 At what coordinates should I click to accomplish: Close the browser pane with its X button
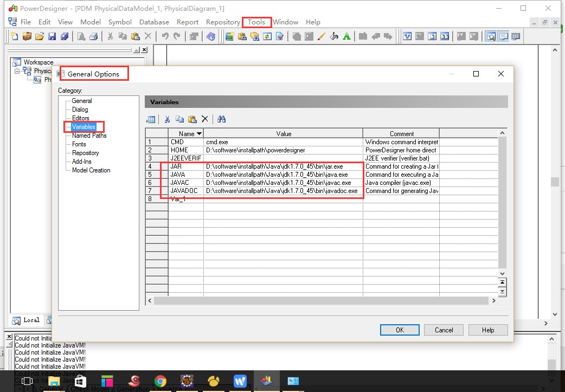pyautogui.click(x=144, y=50)
